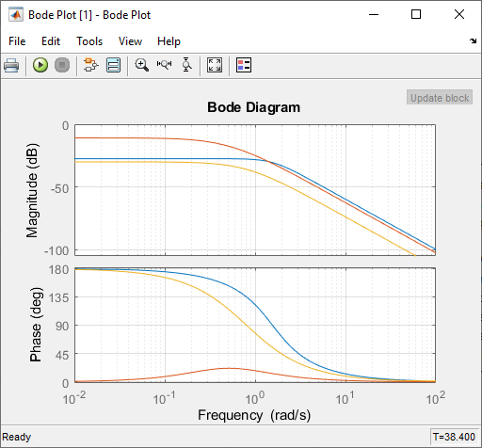Screen dimensions: 482x448
Task: Start the simulation with the green Run button
Action: [40, 65]
